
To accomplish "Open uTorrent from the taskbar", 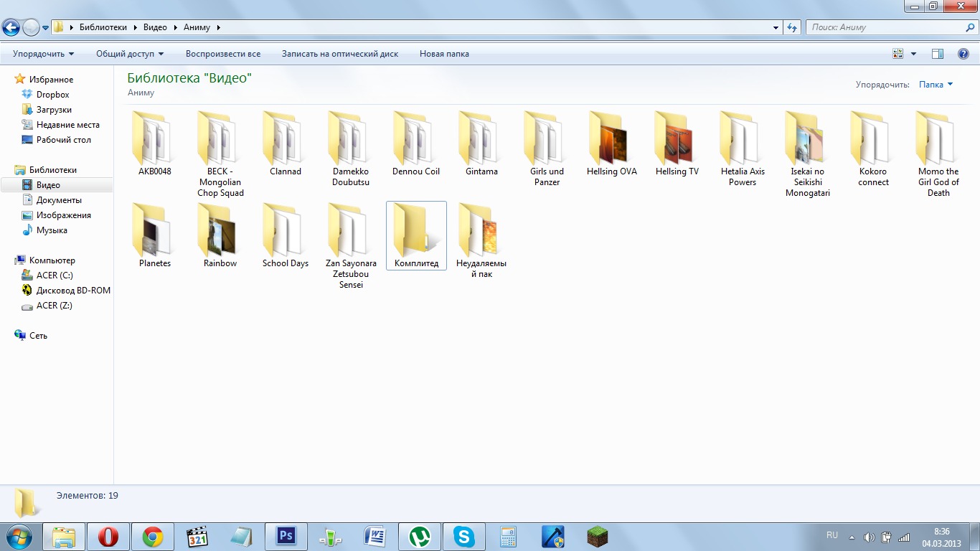I will point(419,536).
